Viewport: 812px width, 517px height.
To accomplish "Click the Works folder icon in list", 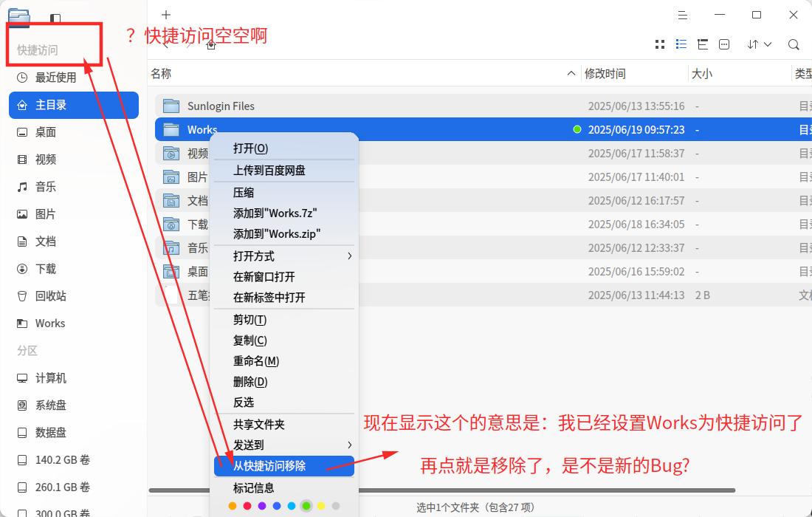I will coord(171,129).
